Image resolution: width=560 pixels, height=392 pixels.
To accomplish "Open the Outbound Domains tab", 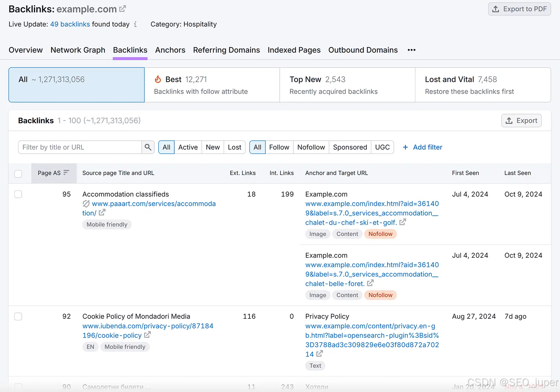I will pos(363,50).
